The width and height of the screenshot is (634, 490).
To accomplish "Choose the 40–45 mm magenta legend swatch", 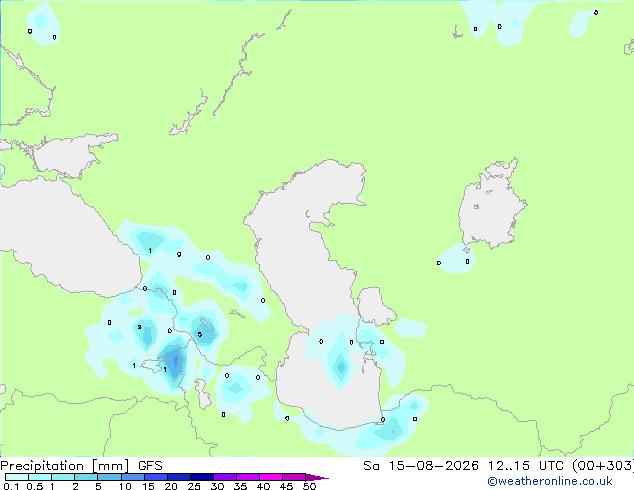I will [x=271, y=477].
